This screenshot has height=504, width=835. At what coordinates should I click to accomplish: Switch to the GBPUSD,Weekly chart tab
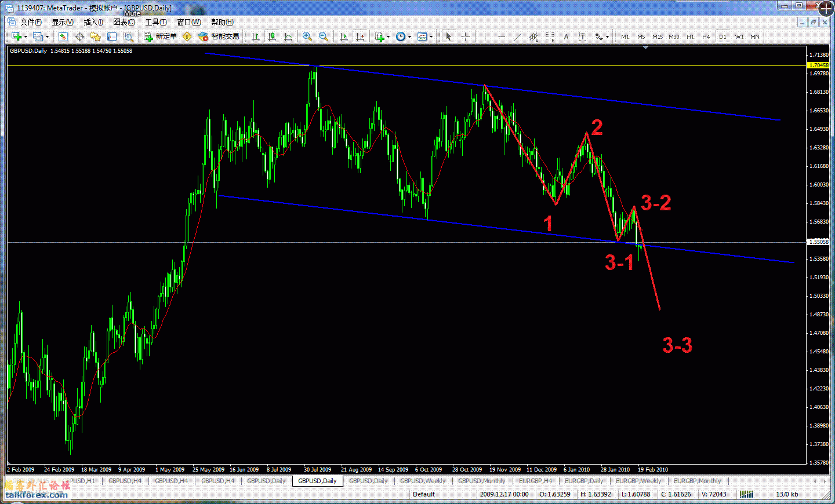click(x=423, y=481)
